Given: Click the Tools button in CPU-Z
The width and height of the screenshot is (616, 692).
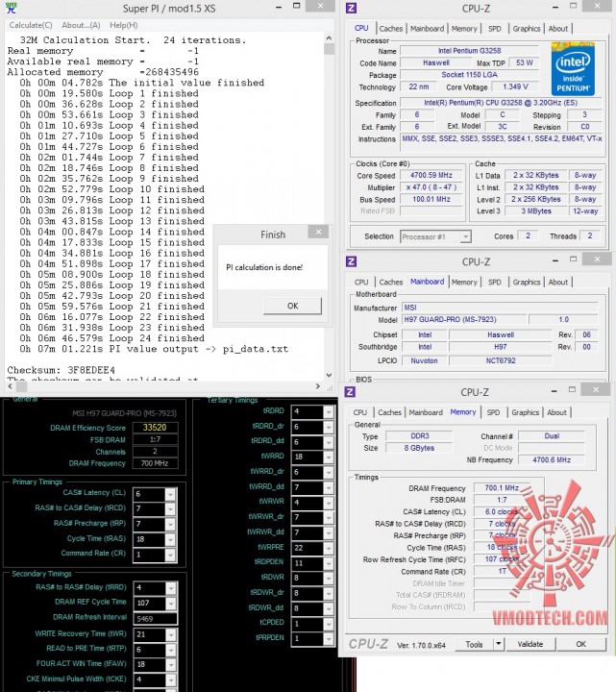Looking at the screenshot, I should (x=475, y=644).
